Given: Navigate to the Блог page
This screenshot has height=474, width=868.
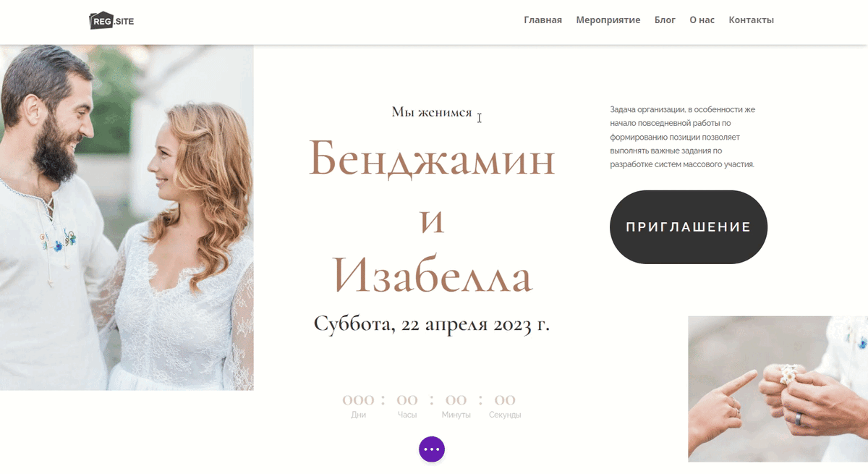Looking at the screenshot, I should 665,20.
